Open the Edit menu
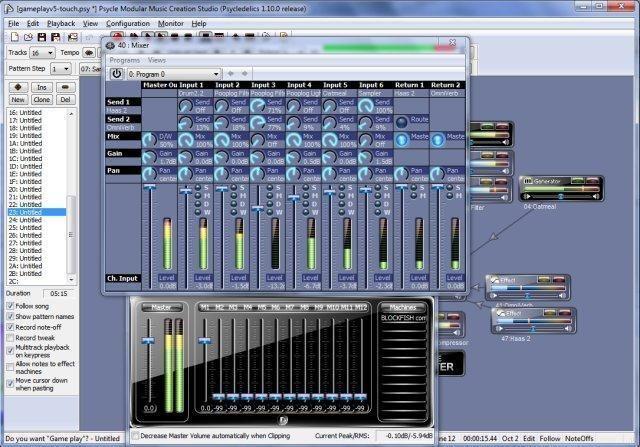This screenshot has height=447, width=640. pyautogui.click(x=33, y=24)
